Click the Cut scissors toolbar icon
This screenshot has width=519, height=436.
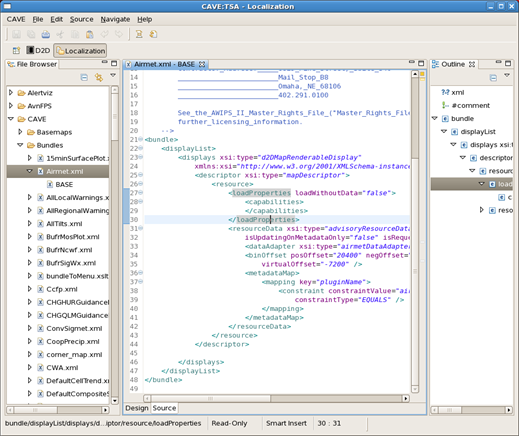point(60,34)
